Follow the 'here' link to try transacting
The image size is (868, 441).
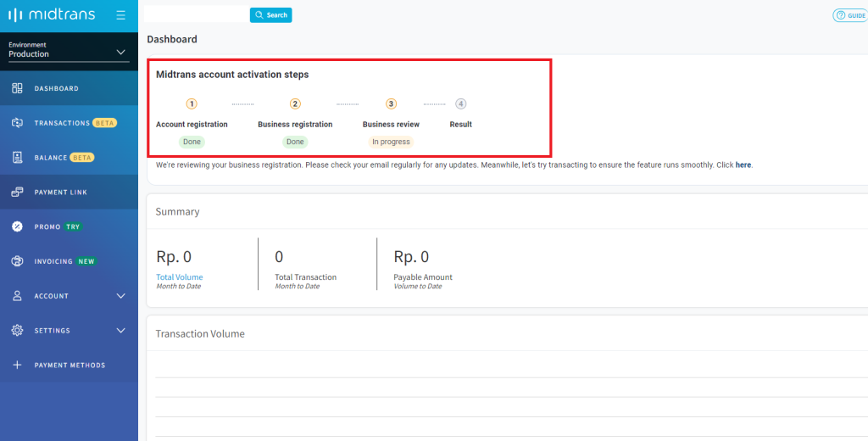click(743, 165)
